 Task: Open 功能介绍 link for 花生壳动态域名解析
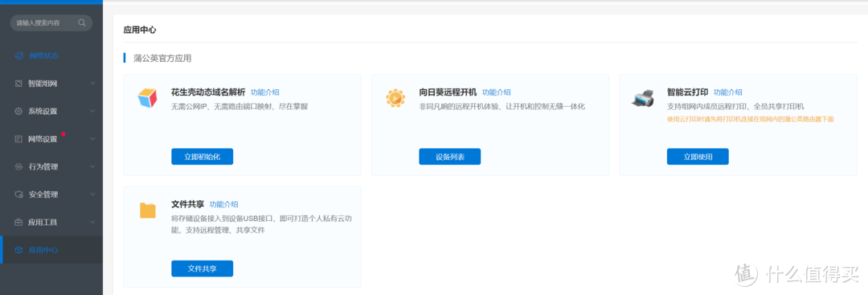click(x=264, y=92)
